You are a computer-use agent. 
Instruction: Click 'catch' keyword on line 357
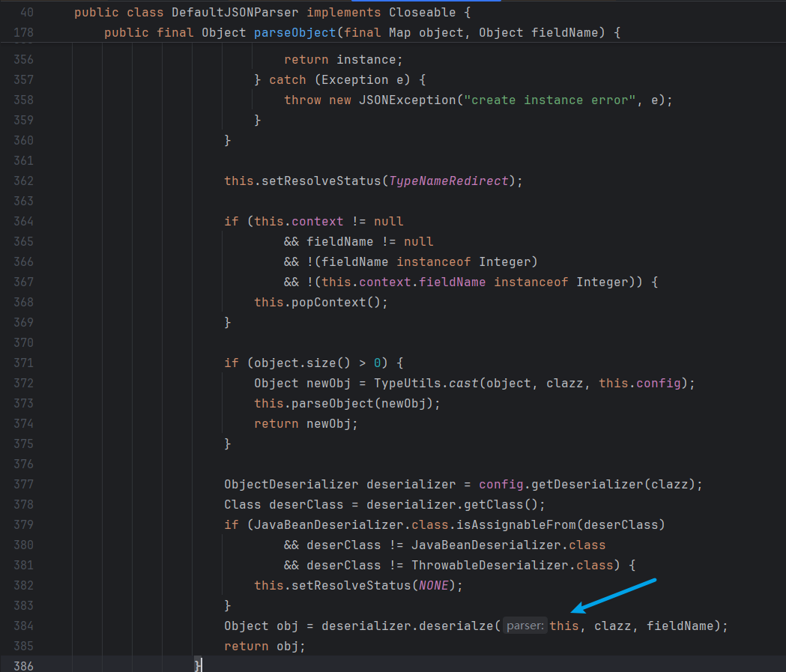pos(287,79)
